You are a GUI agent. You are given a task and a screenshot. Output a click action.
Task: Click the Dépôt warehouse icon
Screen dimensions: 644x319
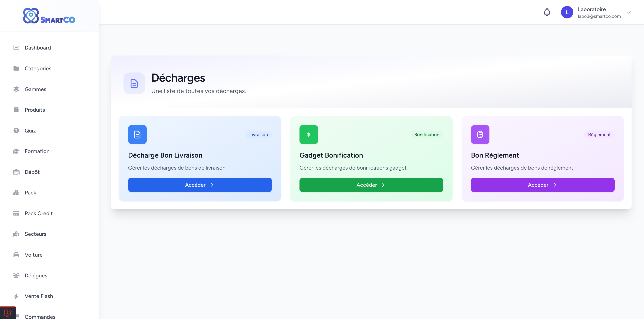coord(16,172)
